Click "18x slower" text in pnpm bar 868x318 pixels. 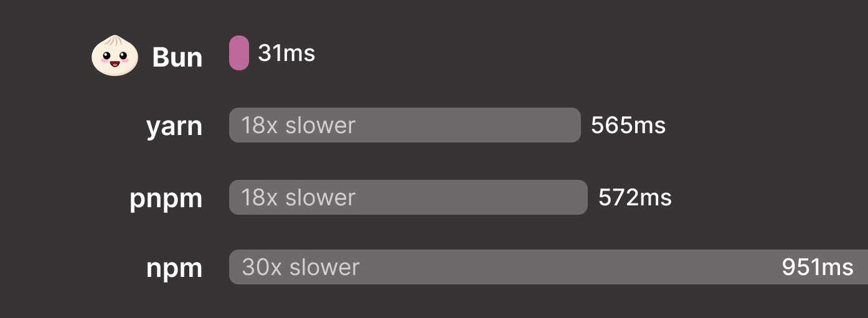click(298, 197)
